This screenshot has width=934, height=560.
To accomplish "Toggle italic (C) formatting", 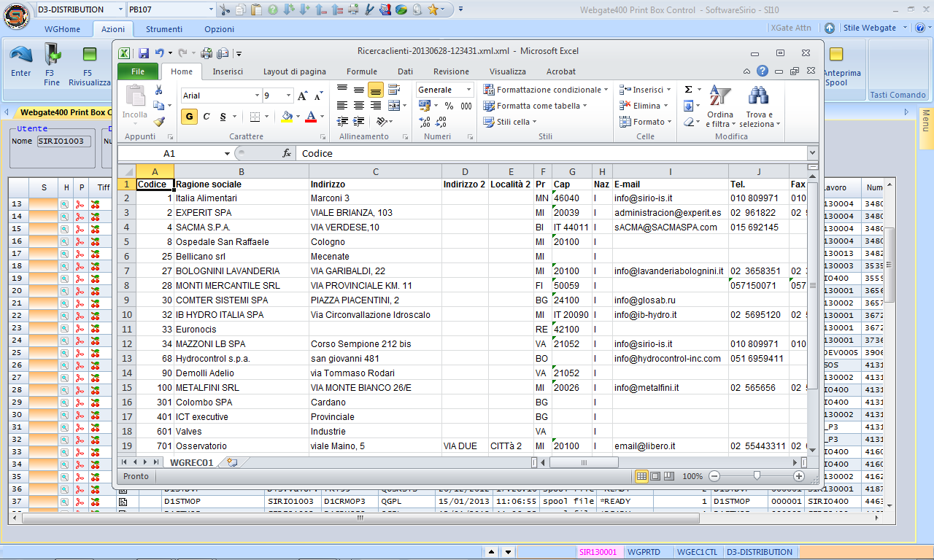I will [x=207, y=117].
